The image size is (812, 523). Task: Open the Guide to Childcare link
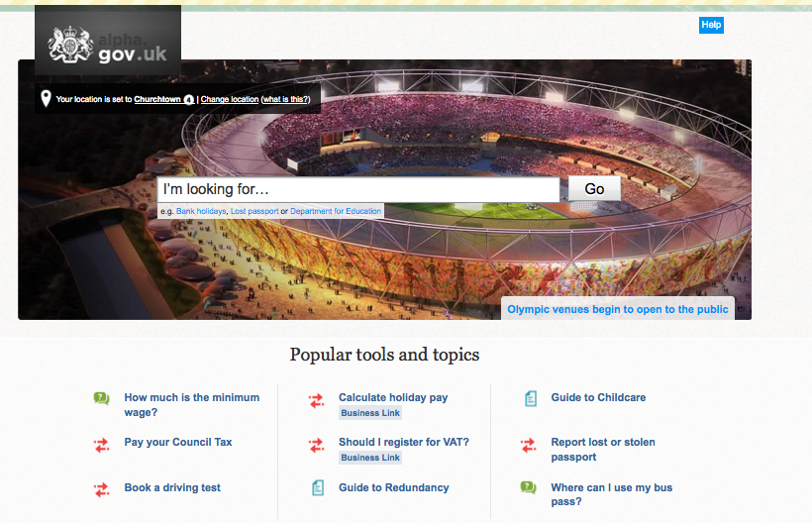pyautogui.click(x=598, y=397)
